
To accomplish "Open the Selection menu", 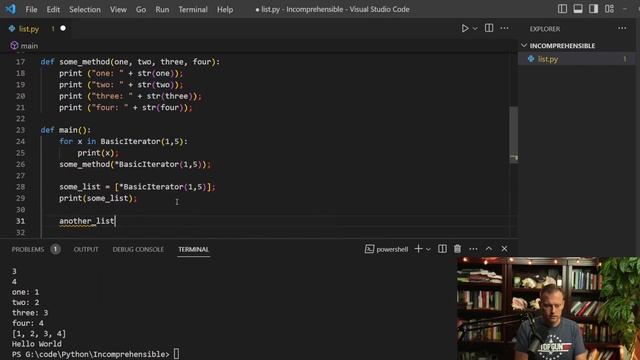I will (x=84, y=9).
